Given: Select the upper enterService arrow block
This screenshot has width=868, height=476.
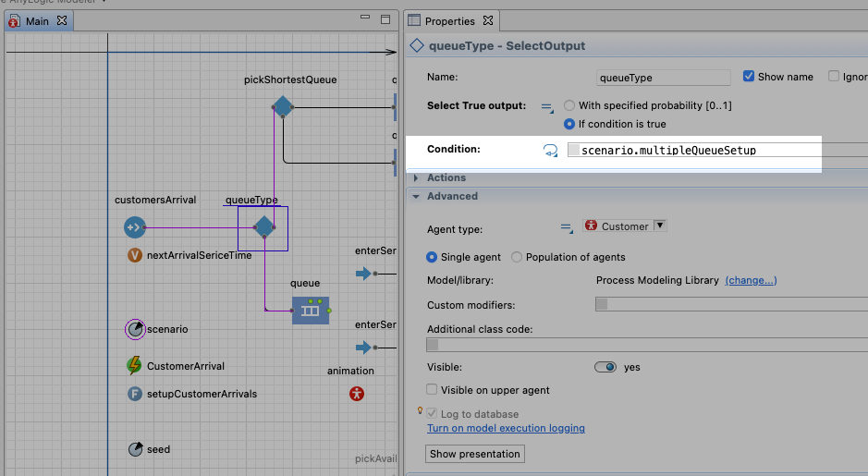Looking at the screenshot, I should tap(363, 274).
